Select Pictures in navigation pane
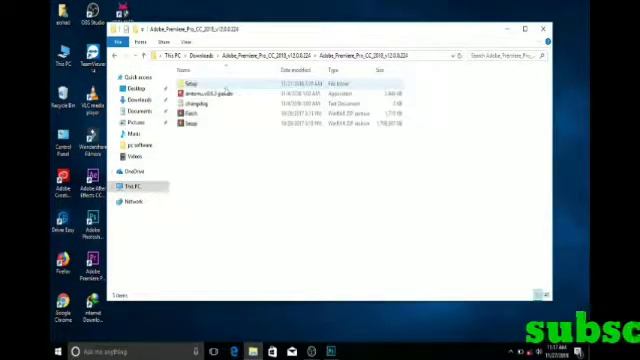The width and height of the screenshot is (640, 360). point(136,122)
